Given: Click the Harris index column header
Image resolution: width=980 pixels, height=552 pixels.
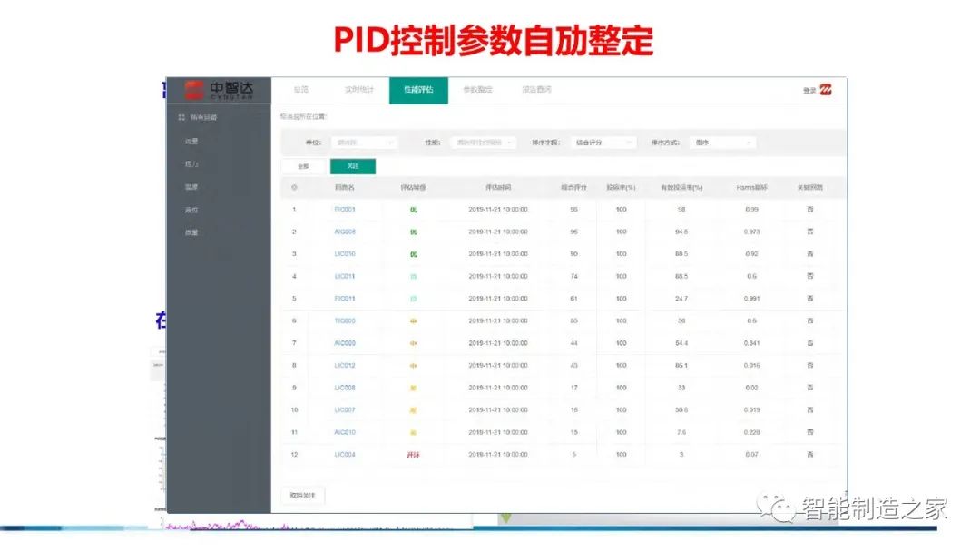Looking at the screenshot, I should [752, 188].
